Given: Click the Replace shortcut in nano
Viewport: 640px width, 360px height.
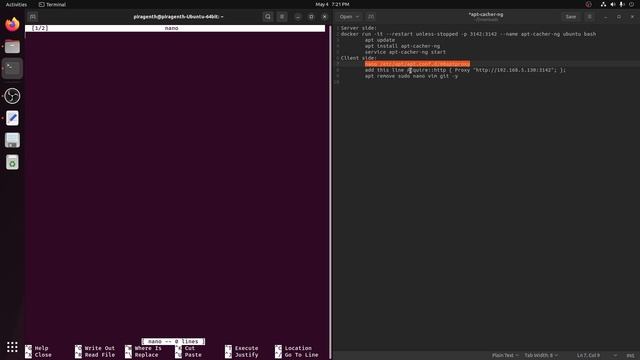Looking at the screenshot, I should pyautogui.click(x=142, y=355).
